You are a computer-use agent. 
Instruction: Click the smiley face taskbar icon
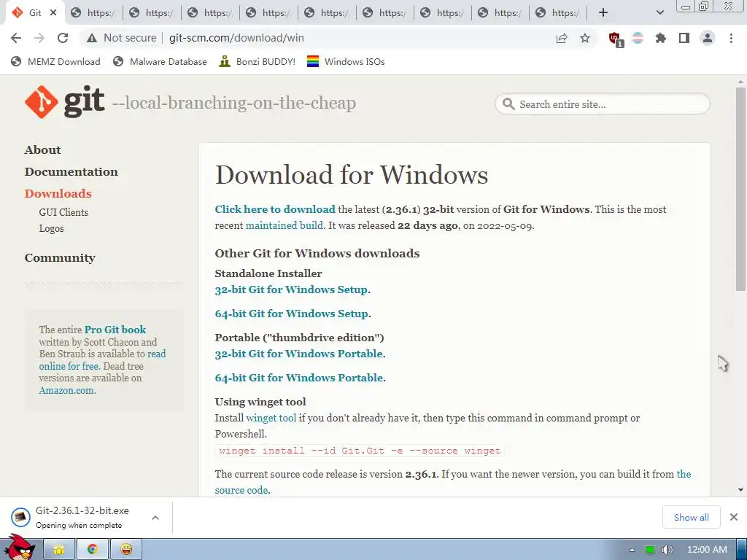click(x=126, y=550)
